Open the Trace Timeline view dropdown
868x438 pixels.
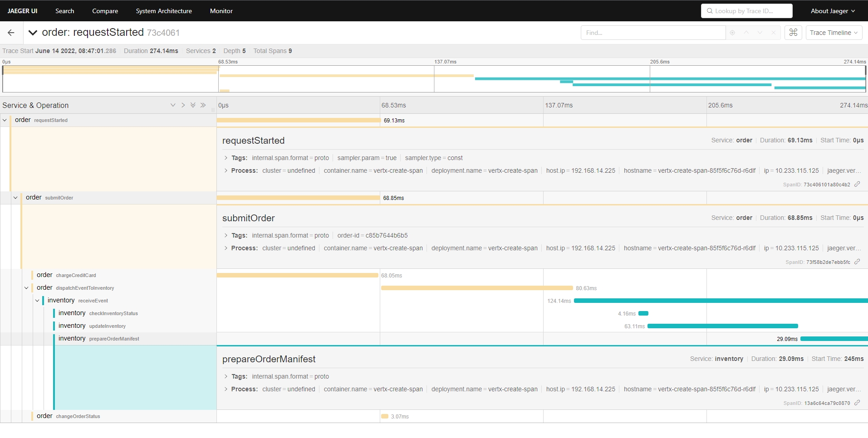point(834,33)
